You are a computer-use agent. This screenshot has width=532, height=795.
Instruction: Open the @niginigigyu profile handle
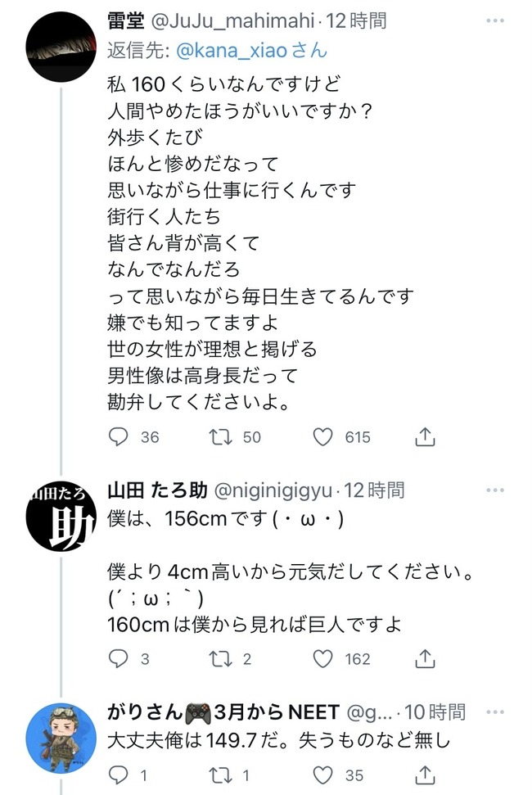(x=273, y=490)
